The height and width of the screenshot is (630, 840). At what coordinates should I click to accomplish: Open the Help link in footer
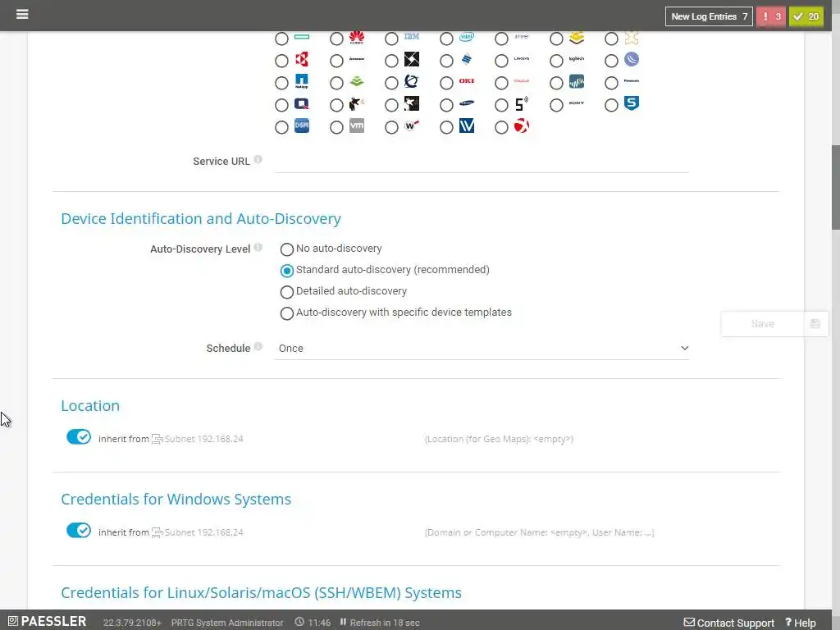click(x=801, y=623)
